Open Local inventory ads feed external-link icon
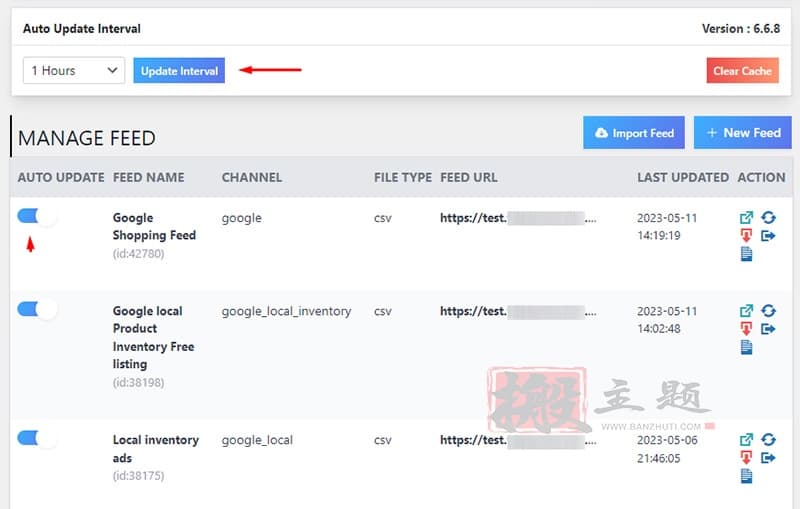 (x=746, y=440)
